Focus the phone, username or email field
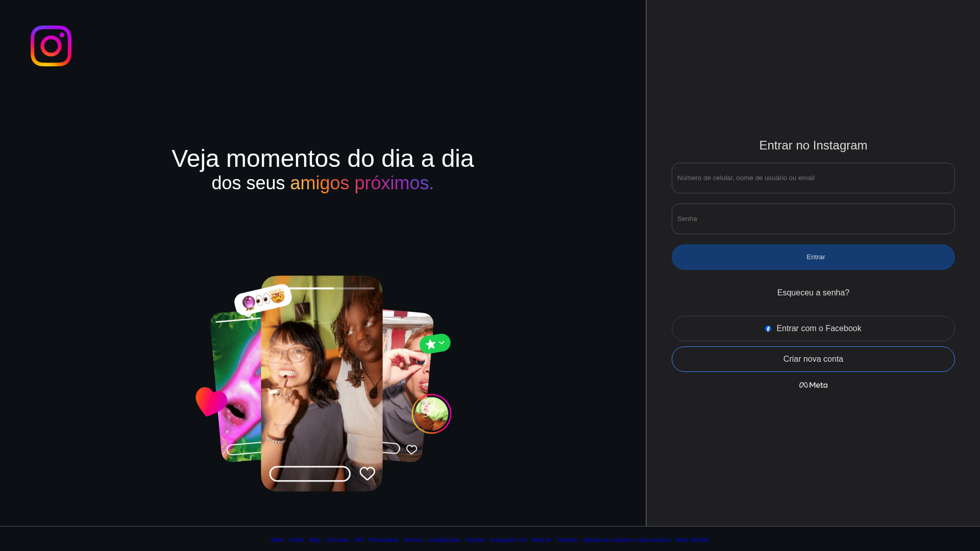Screen dimensions: 980x551 click(813, 178)
